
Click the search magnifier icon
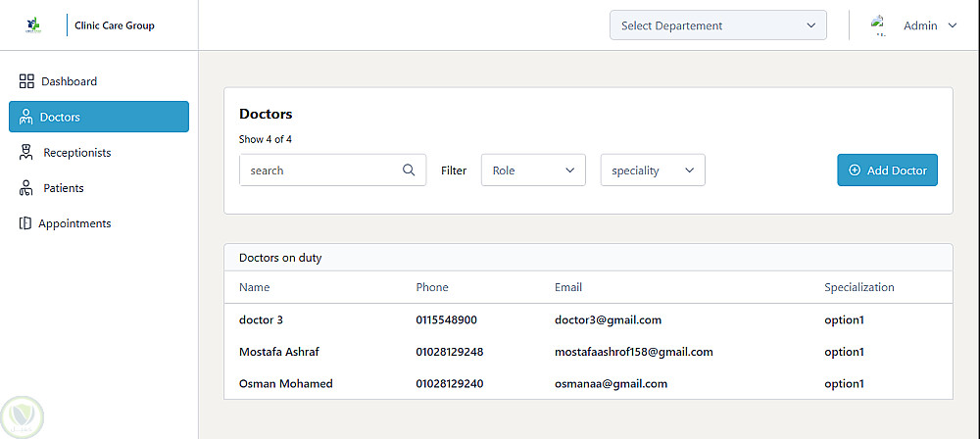coord(409,170)
